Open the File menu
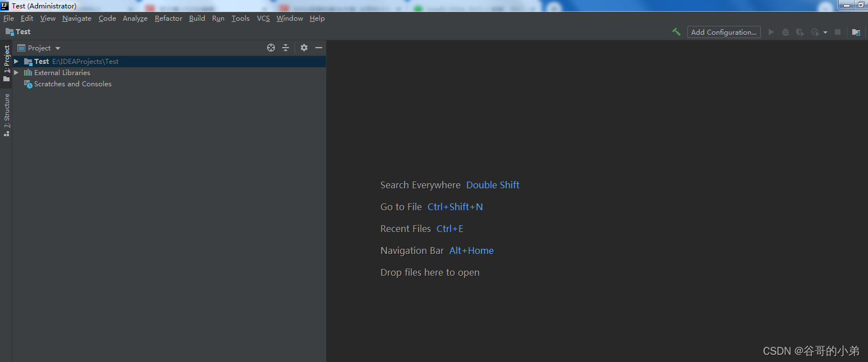The width and height of the screenshot is (868, 362). [x=8, y=18]
